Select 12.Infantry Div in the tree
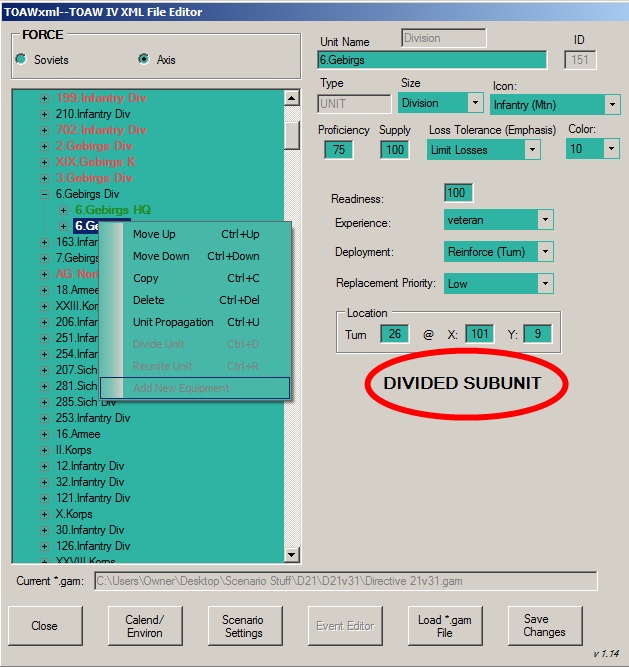The height and width of the screenshot is (667, 629). pyautogui.click(x=90, y=466)
